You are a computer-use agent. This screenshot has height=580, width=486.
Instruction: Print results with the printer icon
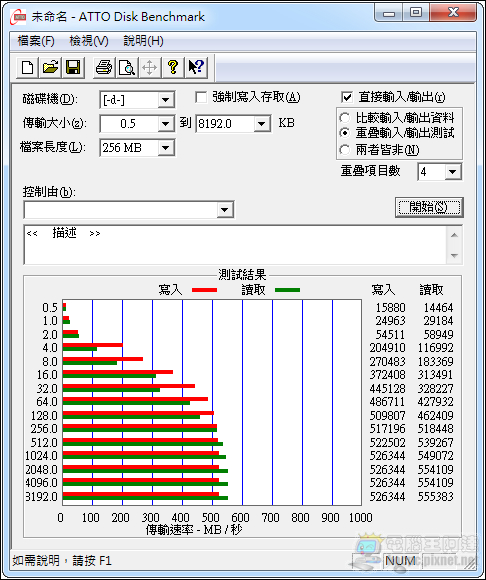(x=104, y=68)
